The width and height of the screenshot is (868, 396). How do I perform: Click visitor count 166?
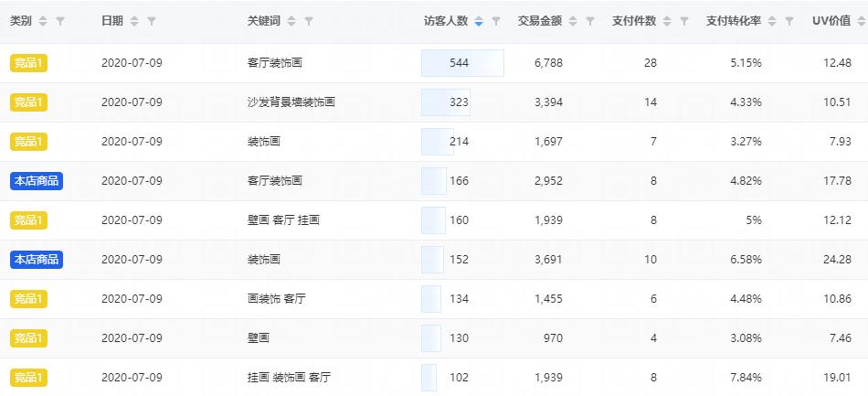(459, 181)
